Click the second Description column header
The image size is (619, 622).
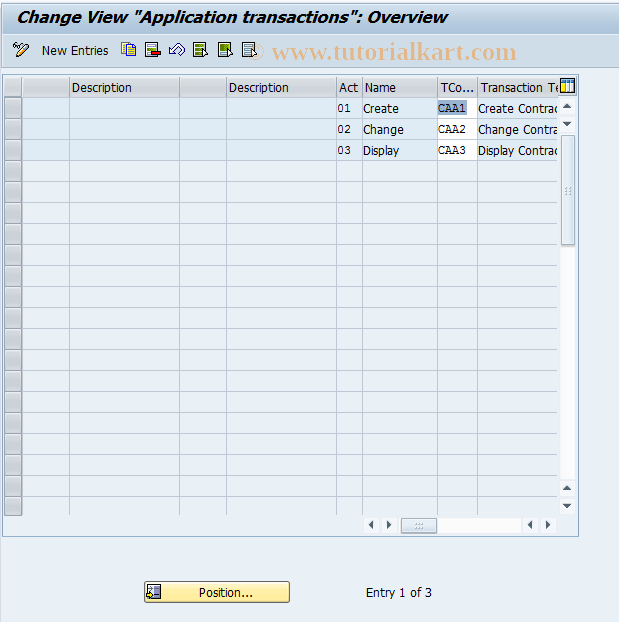281,88
